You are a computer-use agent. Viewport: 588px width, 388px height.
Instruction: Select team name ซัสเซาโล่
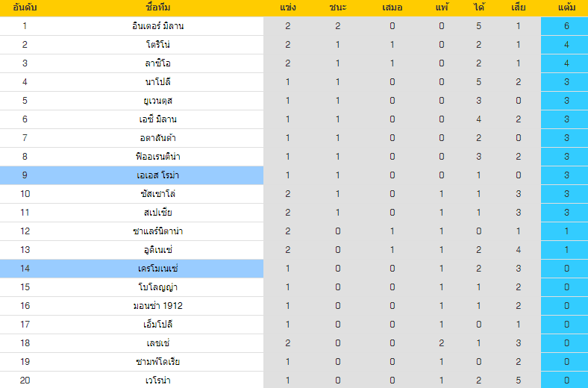pos(158,194)
